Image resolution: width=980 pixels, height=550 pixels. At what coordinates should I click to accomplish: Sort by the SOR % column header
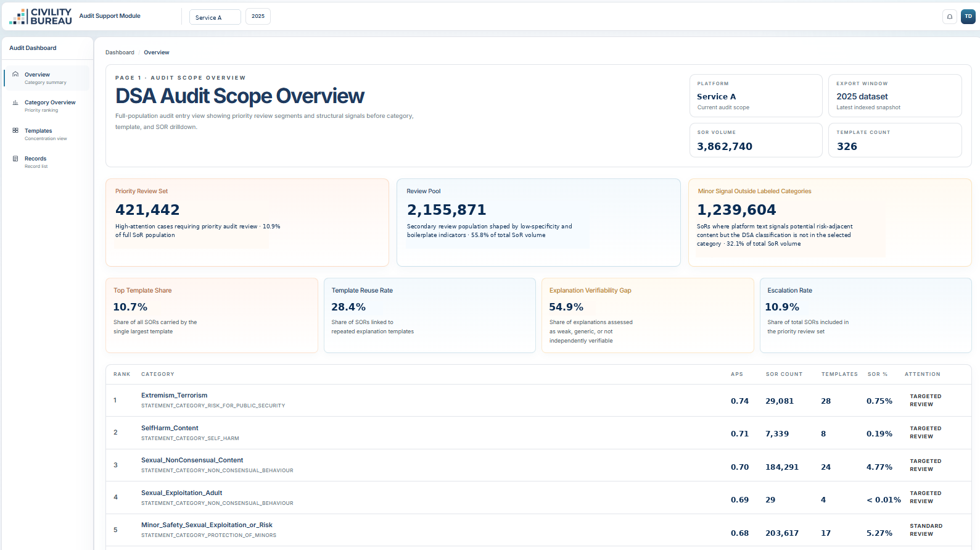878,374
